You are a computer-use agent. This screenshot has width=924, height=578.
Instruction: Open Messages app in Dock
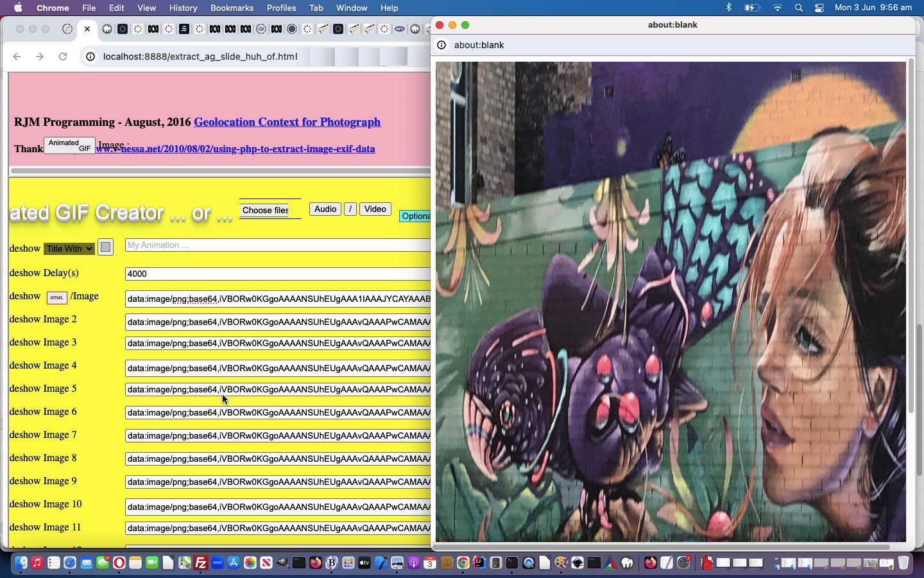(103, 563)
